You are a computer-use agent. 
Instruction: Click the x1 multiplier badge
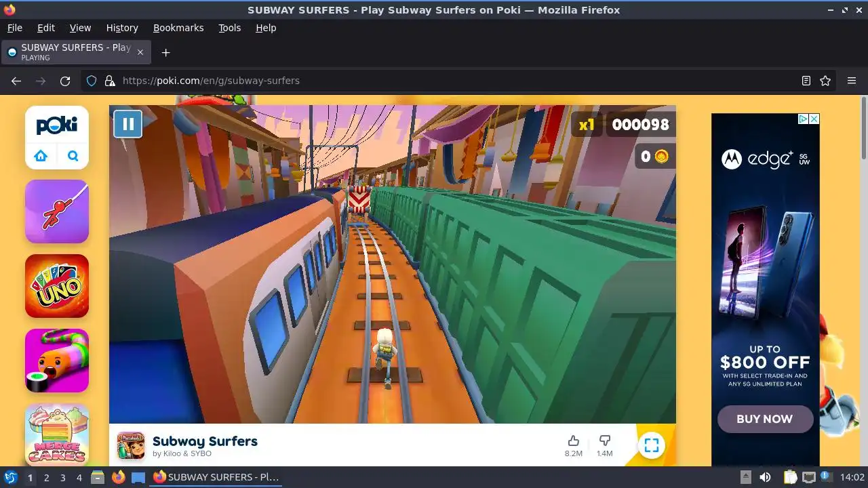(x=587, y=124)
